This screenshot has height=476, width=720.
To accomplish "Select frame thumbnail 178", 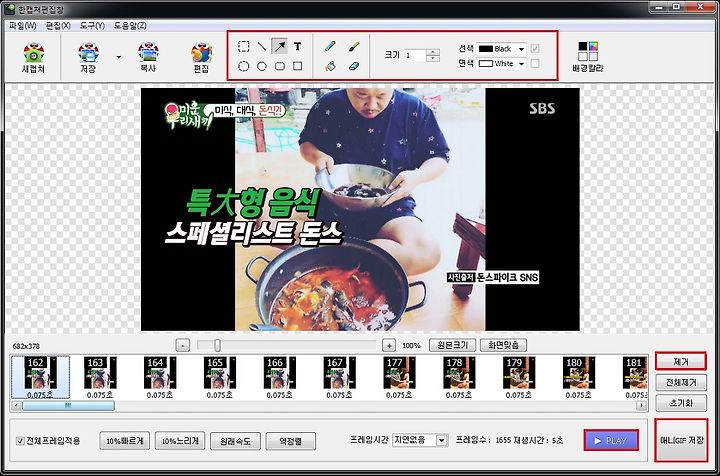I will 459,377.
